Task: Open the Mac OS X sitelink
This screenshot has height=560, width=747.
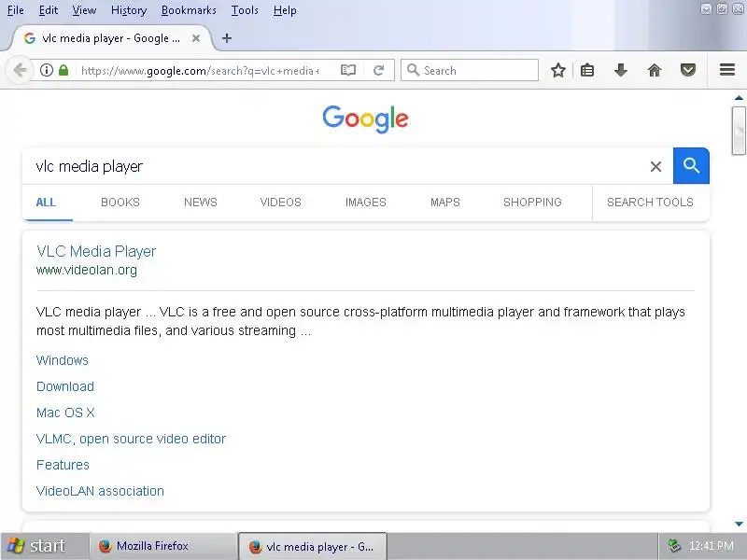Action: click(x=65, y=413)
